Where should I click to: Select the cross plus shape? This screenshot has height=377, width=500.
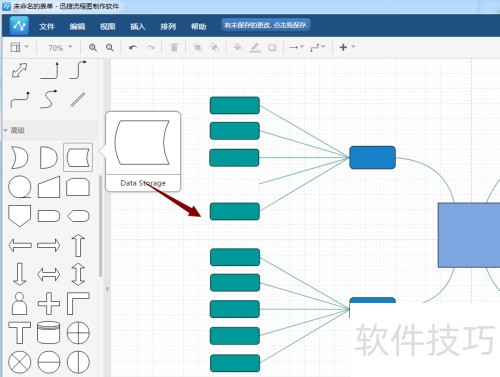point(49,303)
